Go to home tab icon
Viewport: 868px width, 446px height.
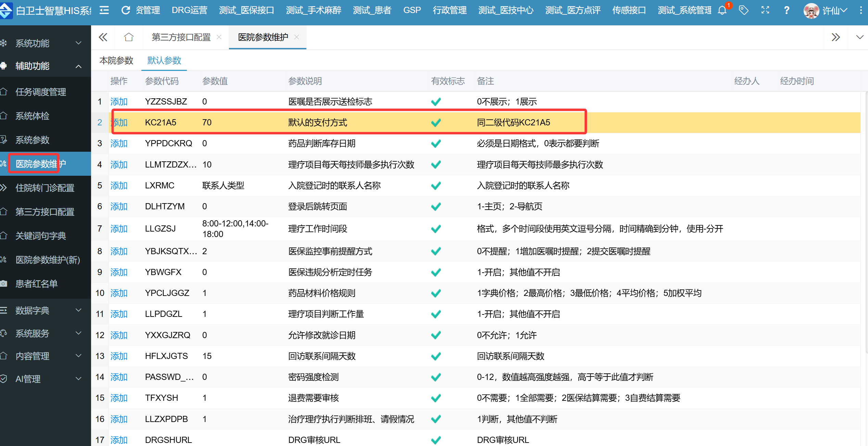[x=129, y=37]
